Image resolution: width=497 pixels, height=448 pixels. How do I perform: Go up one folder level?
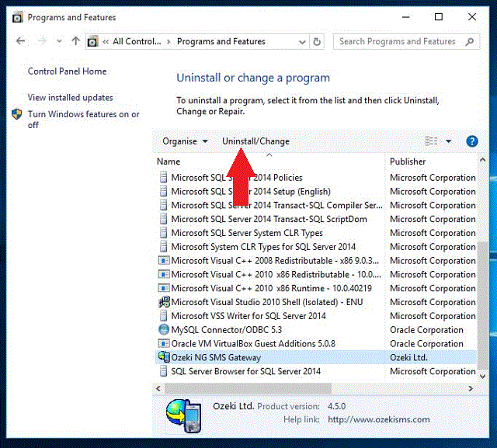[x=75, y=41]
